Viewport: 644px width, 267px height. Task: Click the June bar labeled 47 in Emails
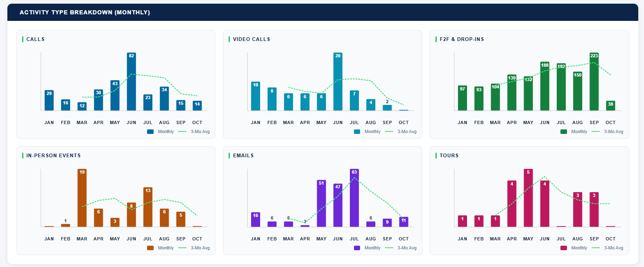[x=338, y=205]
